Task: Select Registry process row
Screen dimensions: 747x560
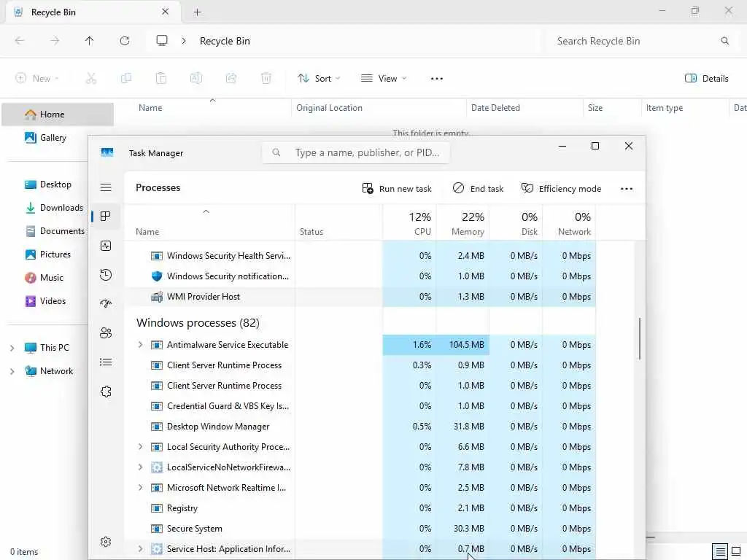Action: 360,508
